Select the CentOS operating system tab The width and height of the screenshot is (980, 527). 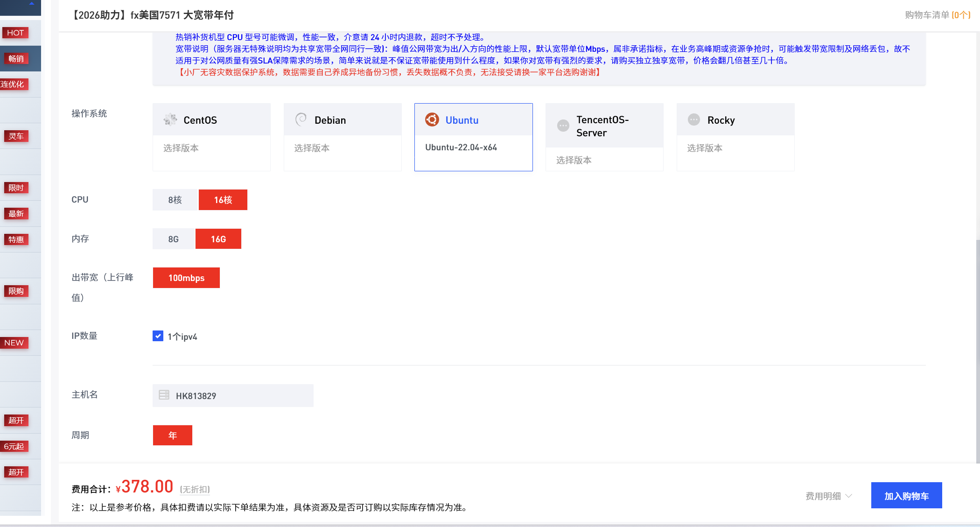211,119
